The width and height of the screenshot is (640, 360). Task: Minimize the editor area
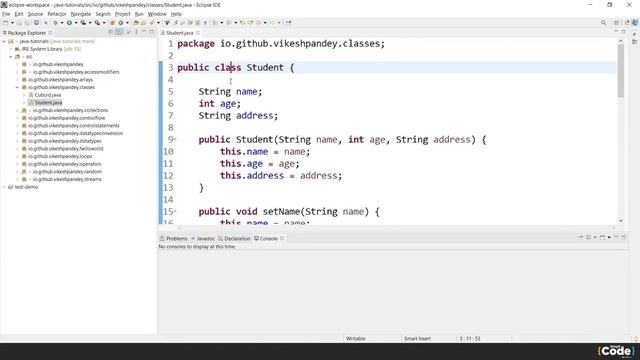coord(616,32)
